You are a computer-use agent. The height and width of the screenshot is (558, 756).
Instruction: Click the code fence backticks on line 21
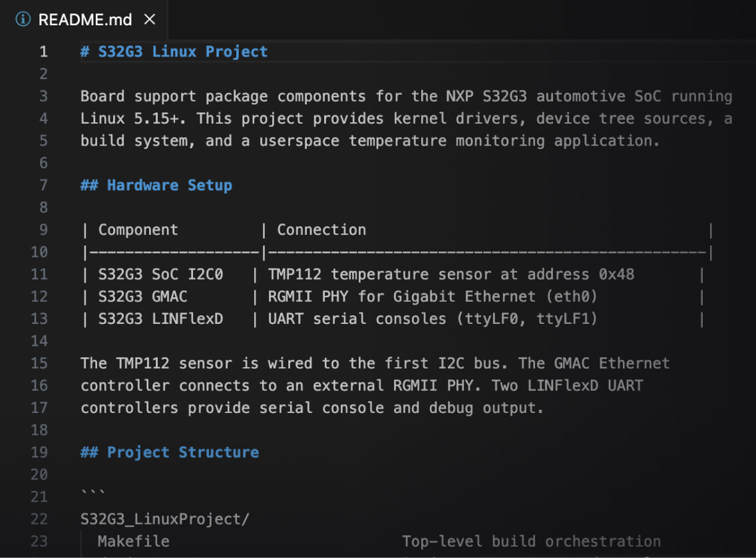93,493
